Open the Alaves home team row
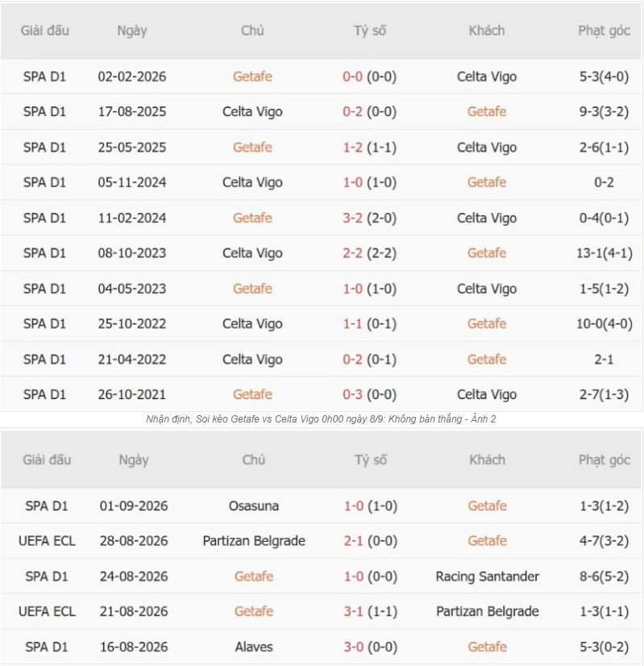644x666 pixels. point(253,647)
